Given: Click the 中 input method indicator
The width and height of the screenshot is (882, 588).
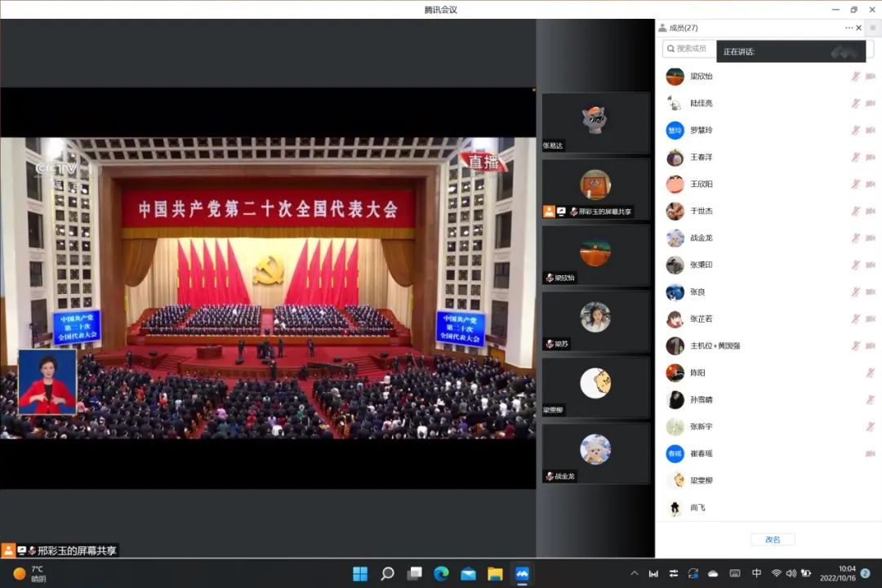Looking at the screenshot, I should click(756, 573).
